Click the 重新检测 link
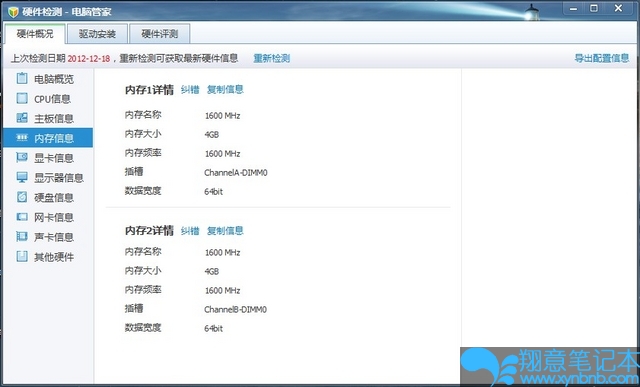The width and height of the screenshot is (640, 387). click(271, 58)
